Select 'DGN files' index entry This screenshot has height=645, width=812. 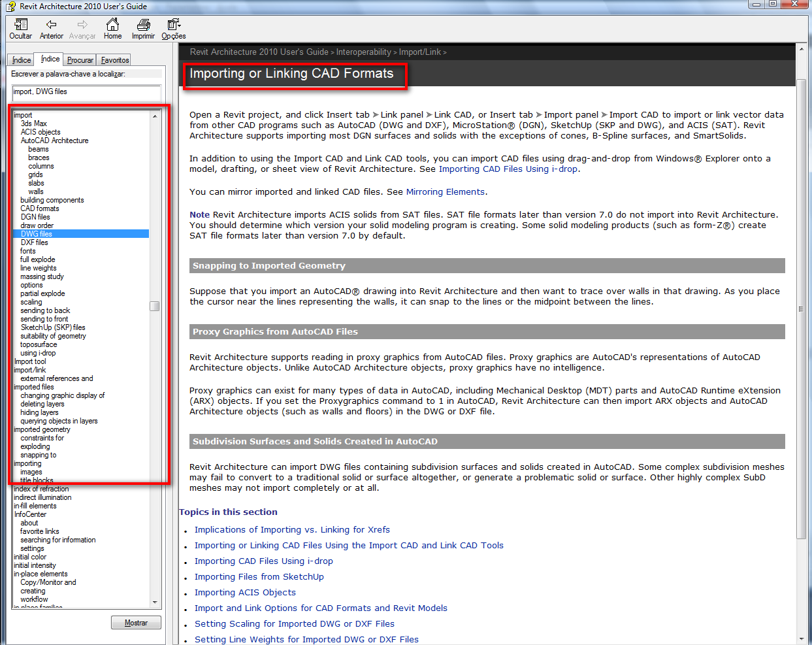(35, 217)
